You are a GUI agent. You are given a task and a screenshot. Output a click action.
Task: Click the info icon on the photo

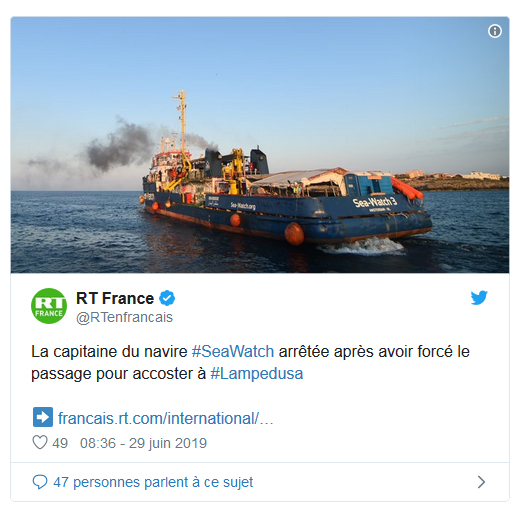[x=495, y=31]
